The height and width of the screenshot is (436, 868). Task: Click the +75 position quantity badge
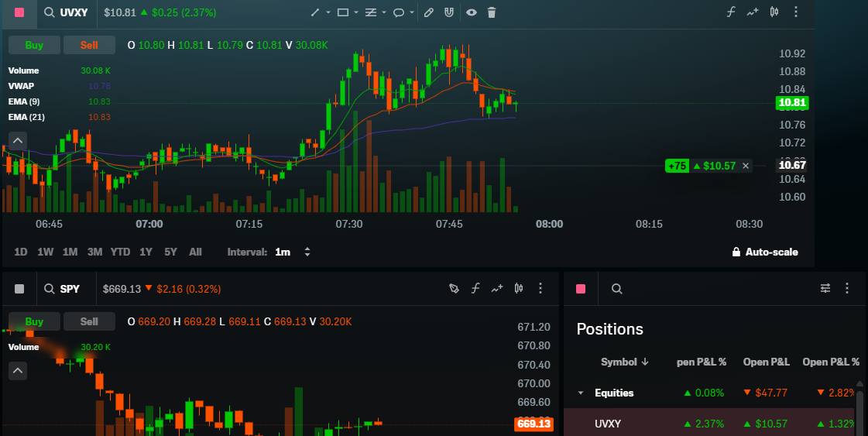coord(677,166)
